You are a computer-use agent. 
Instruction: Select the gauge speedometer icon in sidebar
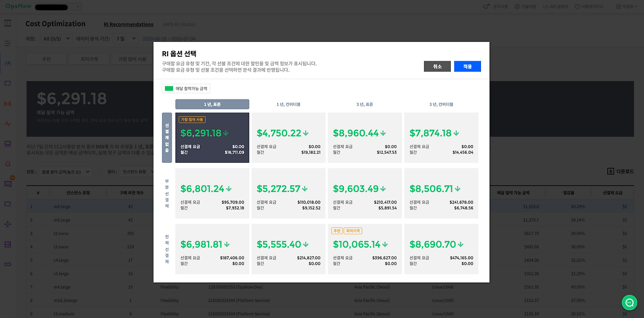8,63
